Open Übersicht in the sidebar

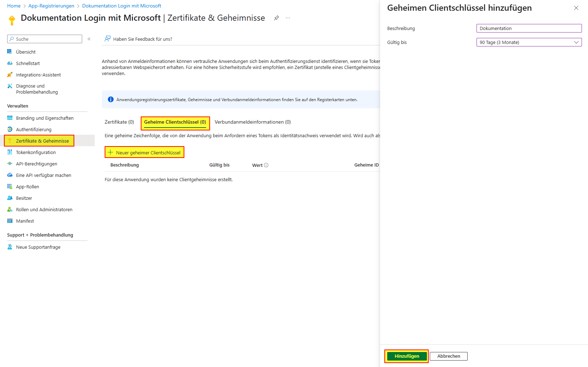coord(26,52)
